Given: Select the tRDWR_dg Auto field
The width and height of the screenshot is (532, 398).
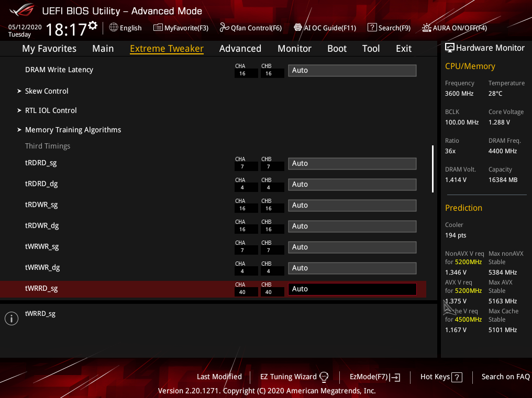Looking at the screenshot, I should click(352, 226).
